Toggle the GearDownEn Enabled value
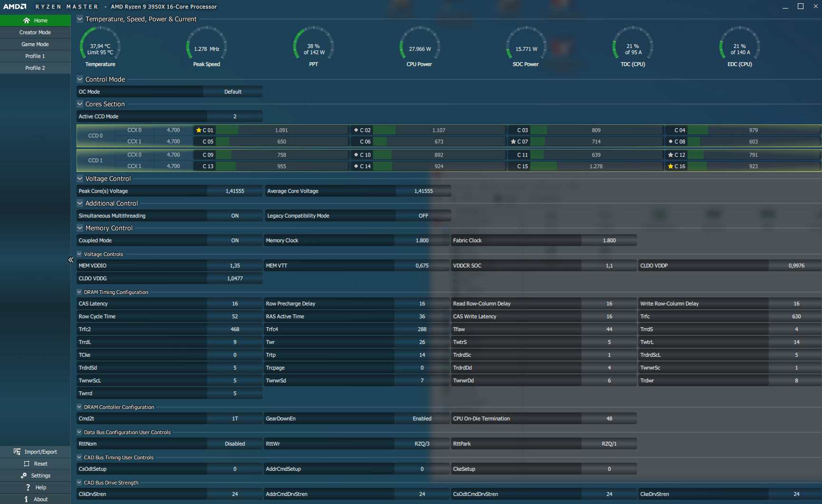The image size is (822, 504). pyautogui.click(x=422, y=418)
